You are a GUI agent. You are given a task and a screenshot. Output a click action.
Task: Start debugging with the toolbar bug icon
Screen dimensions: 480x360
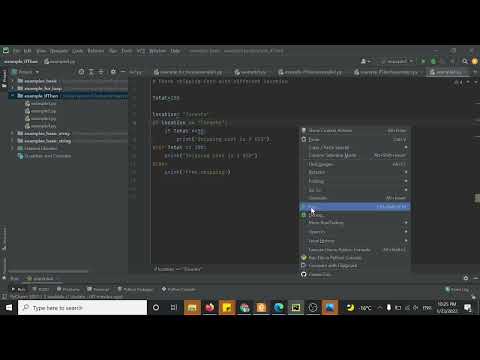(x=433, y=61)
